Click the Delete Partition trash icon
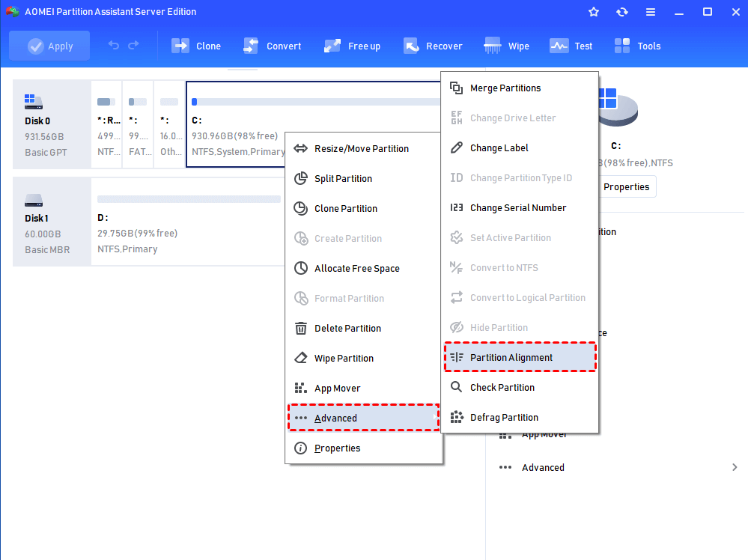 click(x=300, y=328)
